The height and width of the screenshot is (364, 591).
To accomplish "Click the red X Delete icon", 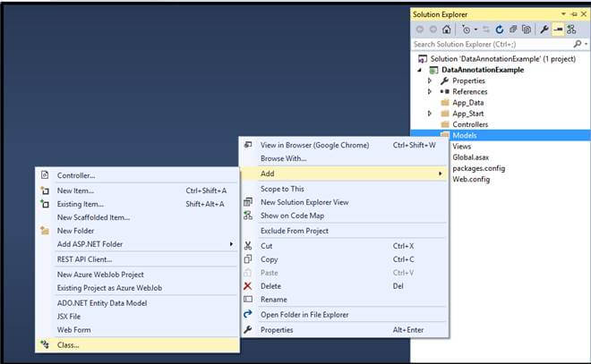I will pos(248,286).
